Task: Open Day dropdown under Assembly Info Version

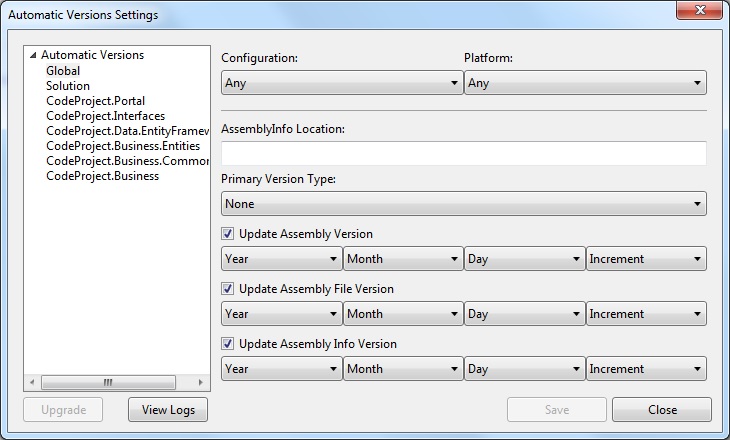Action: [524, 369]
